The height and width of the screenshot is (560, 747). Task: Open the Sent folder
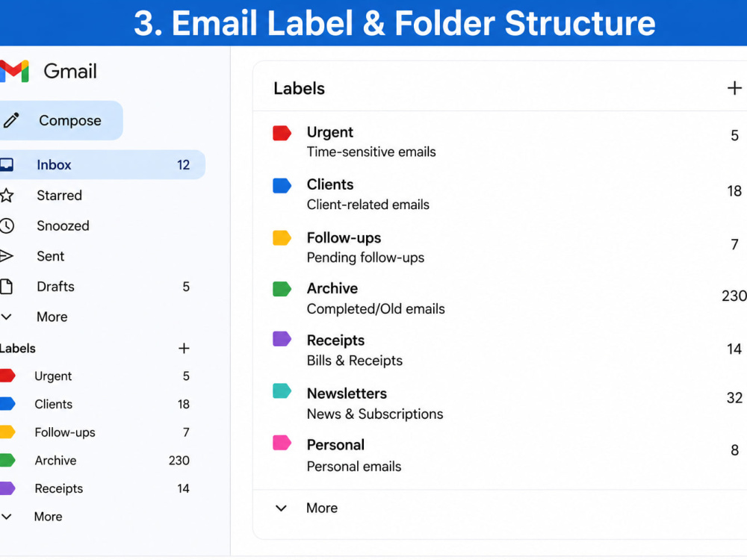point(102,256)
